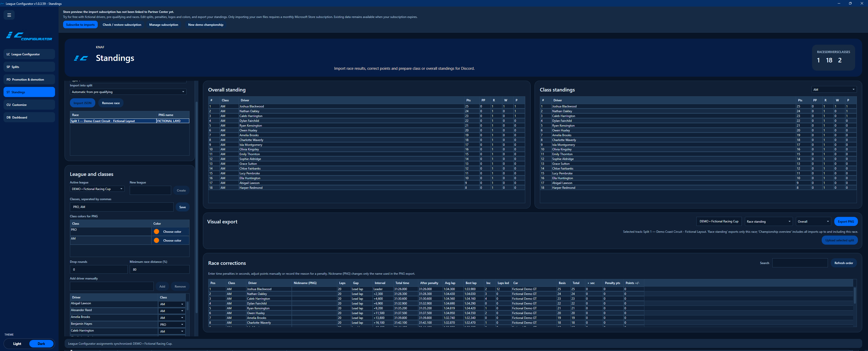Change class dropdown for Caleb Harrington
The image size is (868, 351).
click(172, 332)
